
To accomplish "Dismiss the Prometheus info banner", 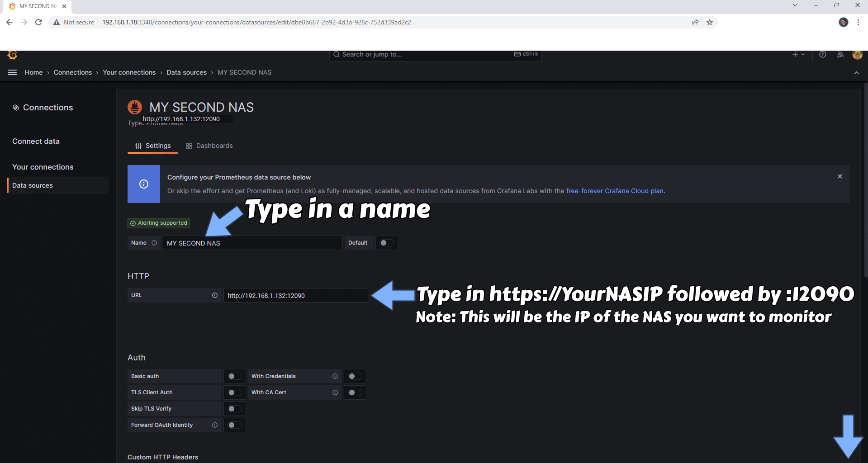I will pos(840,176).
